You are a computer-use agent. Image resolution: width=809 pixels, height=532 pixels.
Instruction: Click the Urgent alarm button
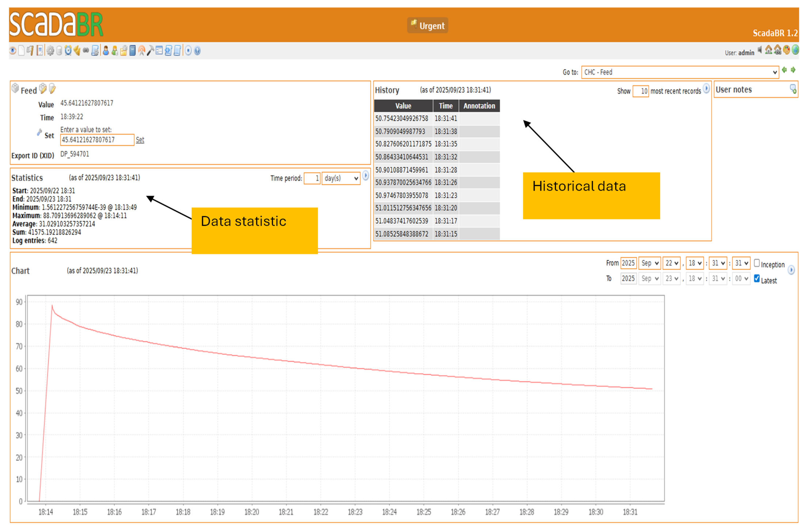coord(428,26)
